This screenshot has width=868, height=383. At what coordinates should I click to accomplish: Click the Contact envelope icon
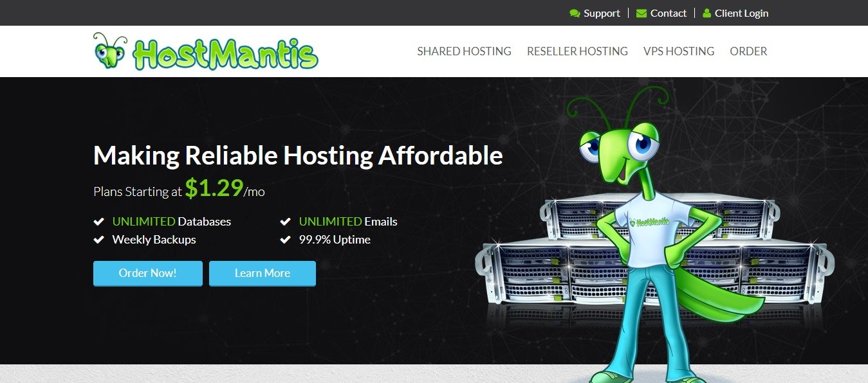coord(641,13)
